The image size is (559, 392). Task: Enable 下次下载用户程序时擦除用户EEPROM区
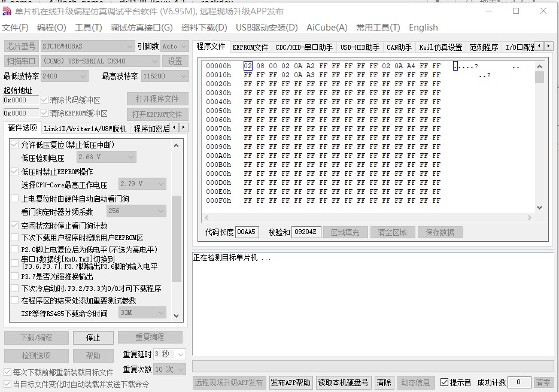pyautogui.click(x=14, y=238)
